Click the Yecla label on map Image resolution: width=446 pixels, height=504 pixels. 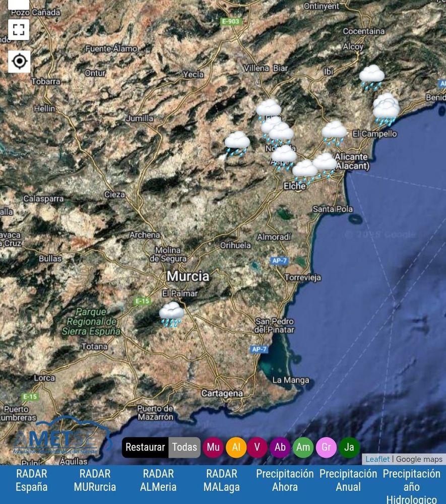193,74
